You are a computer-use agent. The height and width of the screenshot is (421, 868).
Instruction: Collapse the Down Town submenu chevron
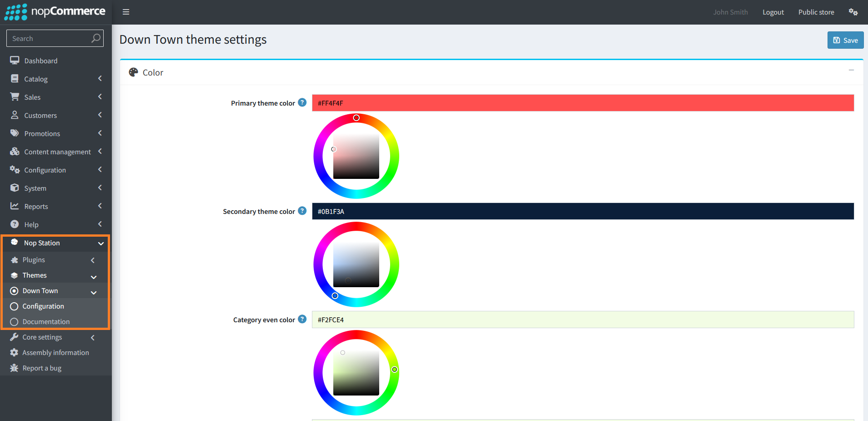coord(94,293)
